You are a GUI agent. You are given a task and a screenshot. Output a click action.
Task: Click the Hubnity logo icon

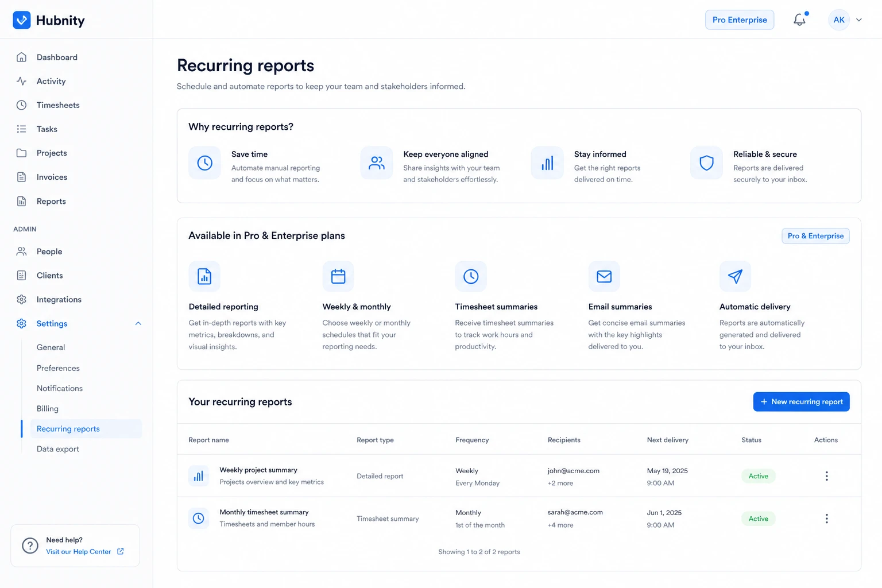pyautogui.click(x=22, y=20)
